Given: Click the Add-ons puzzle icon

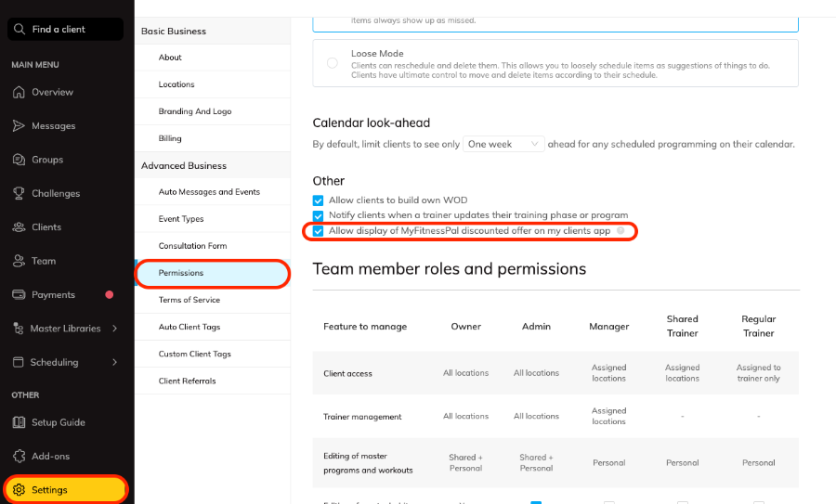Looking at the screenshot, I should pyautogui.click(x=19, y=456).
